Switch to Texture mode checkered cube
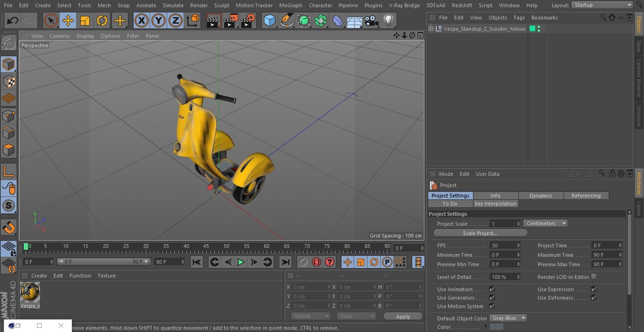Screen dimensions: 644x332 point(9,81)
